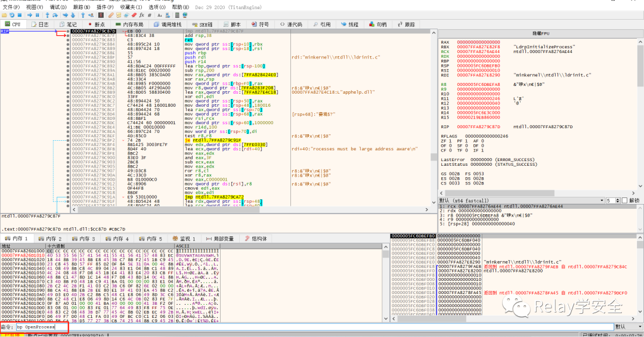The height and width of the screenshot is (337, 644).
Task: Click memory dump vertical scrollbar down arrow
Action: click(385, 319)
